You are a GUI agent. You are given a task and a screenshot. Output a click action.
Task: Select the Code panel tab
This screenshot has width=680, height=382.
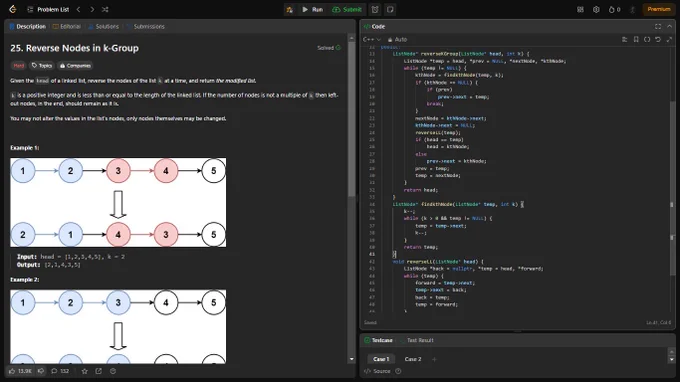[375, 26]
